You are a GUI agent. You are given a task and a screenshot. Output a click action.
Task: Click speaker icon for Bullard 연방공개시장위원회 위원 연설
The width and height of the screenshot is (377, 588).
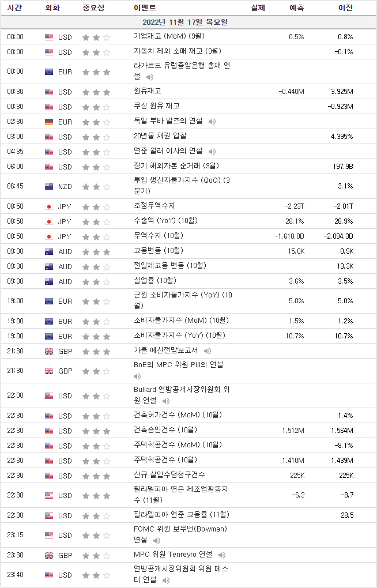click(166, 401)
